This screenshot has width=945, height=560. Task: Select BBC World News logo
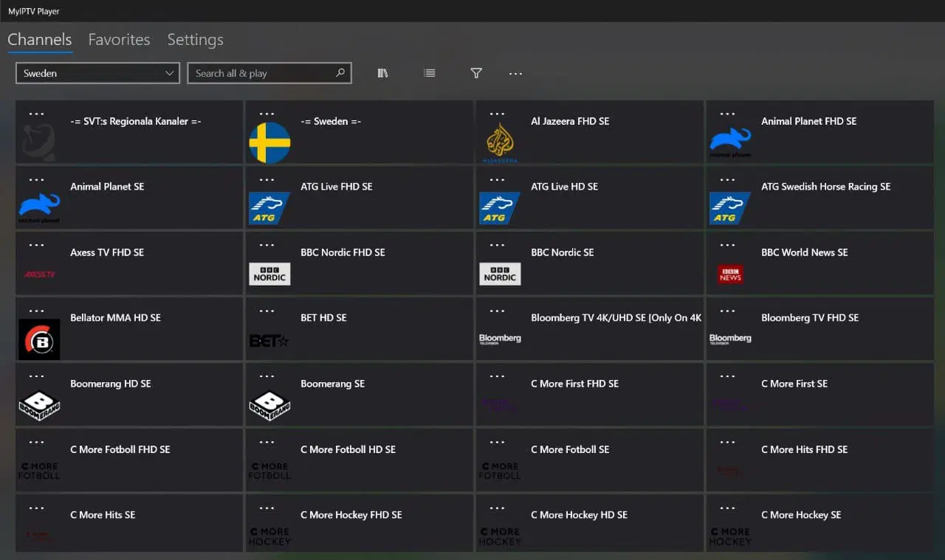click(730, 274)
